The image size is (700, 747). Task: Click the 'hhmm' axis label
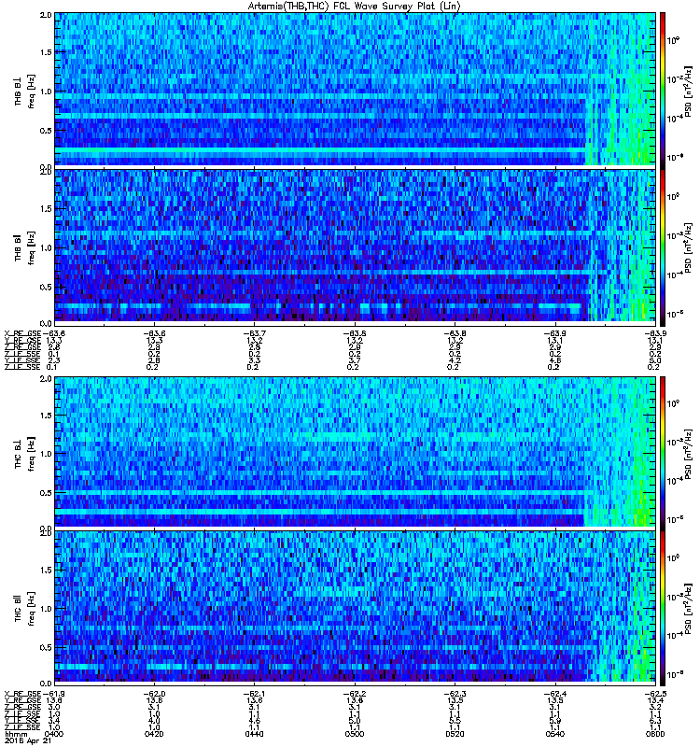16,735
